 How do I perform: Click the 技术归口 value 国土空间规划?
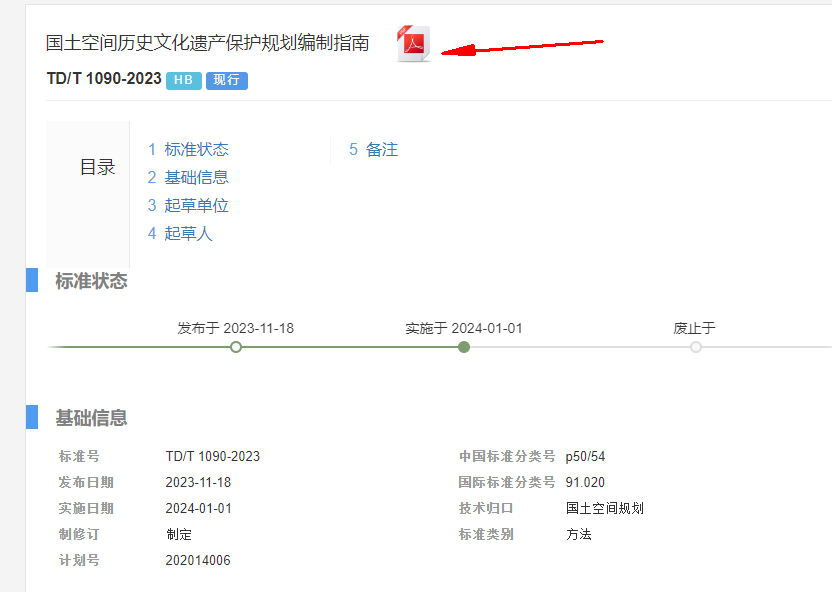605,508
